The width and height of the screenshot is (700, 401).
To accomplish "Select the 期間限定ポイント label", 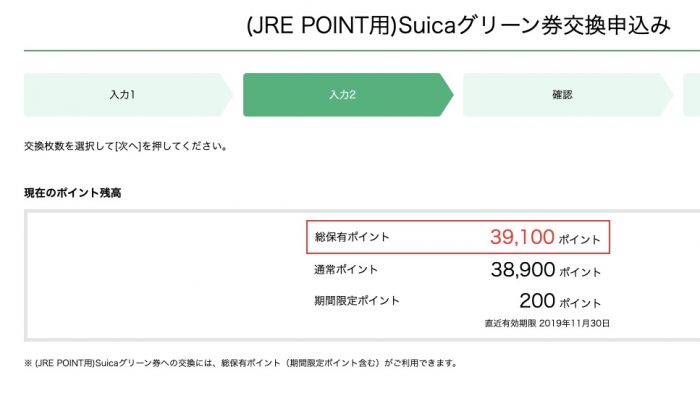I will (x=357, y=301).
